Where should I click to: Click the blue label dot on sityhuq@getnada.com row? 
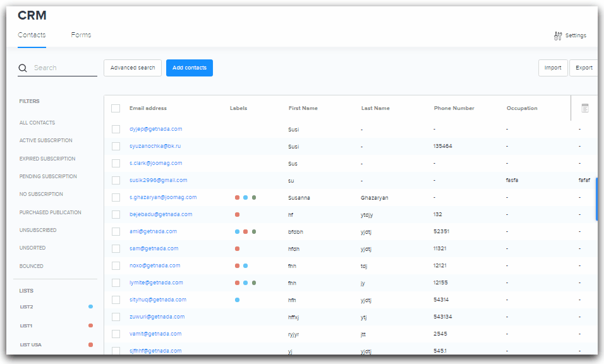pos(237,300)
